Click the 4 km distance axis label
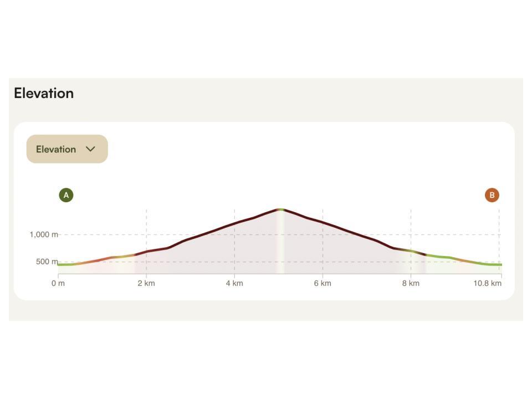Viewport: 532px width, 399px height. [234, 283]
